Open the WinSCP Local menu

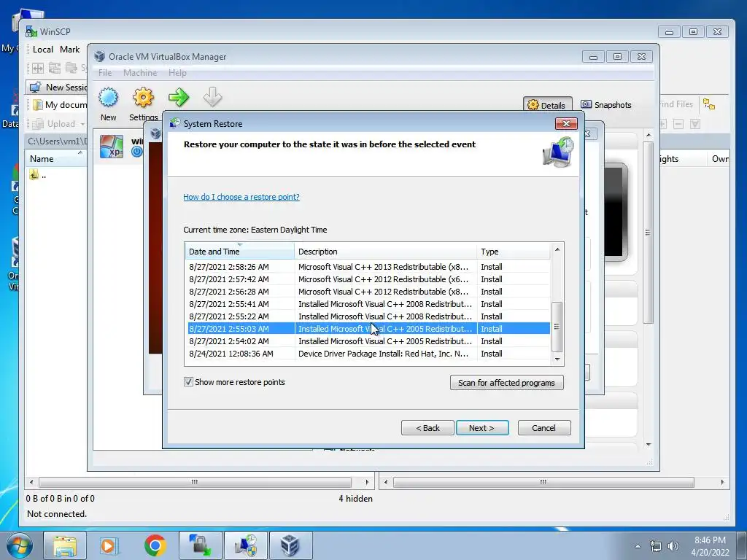(43, 49)
